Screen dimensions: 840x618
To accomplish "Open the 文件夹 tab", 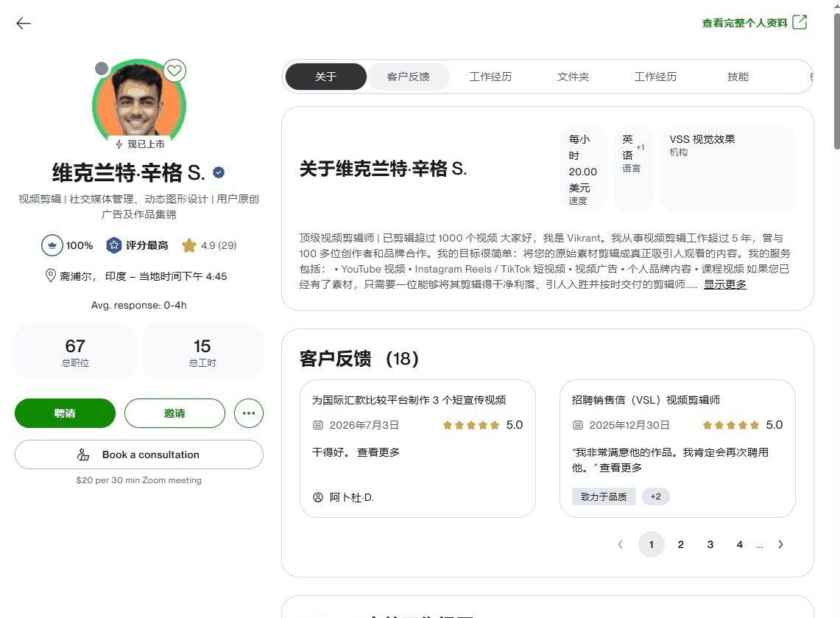I will click(x=573, y=77).
